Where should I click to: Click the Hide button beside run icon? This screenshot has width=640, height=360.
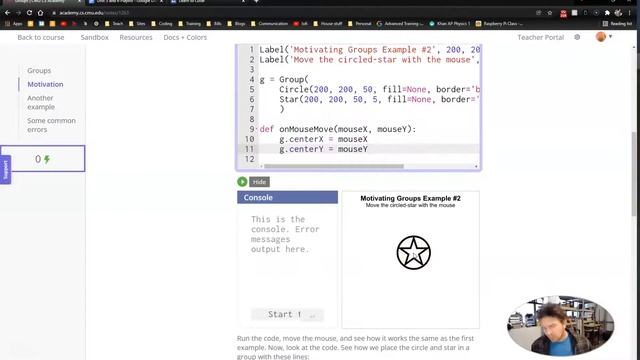pyautogui.click(x=259, y=182)
